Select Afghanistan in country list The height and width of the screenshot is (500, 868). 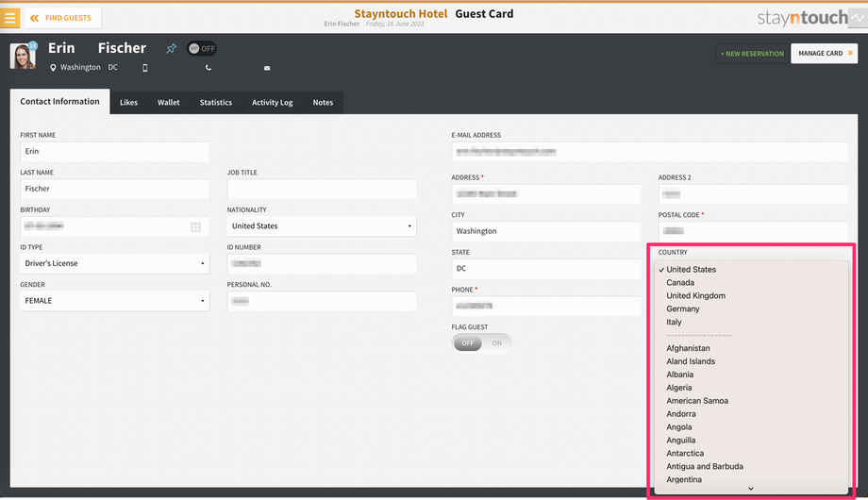tap(751, 348)
